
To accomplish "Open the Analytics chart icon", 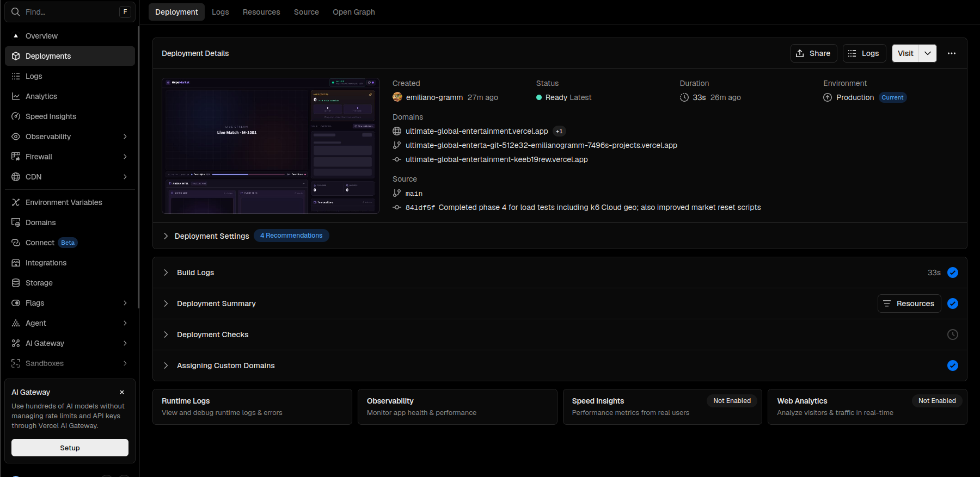I will [16, 96].
